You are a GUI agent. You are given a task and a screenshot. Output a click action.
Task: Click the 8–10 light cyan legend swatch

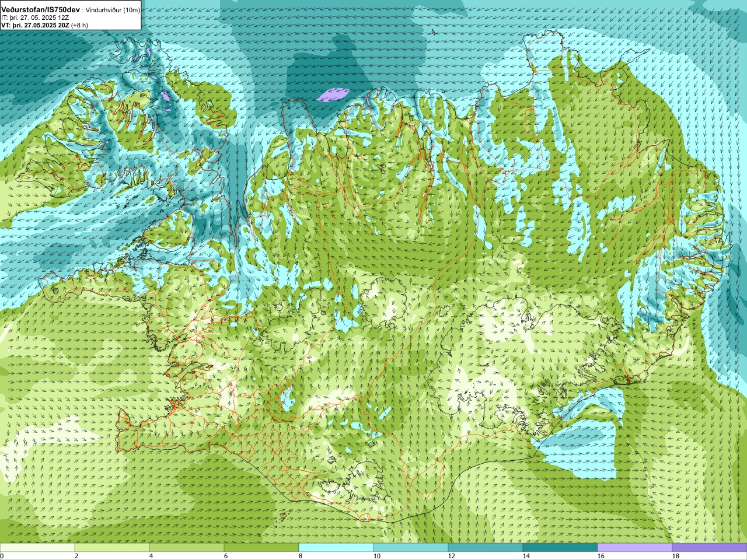(x=336, y=548)
